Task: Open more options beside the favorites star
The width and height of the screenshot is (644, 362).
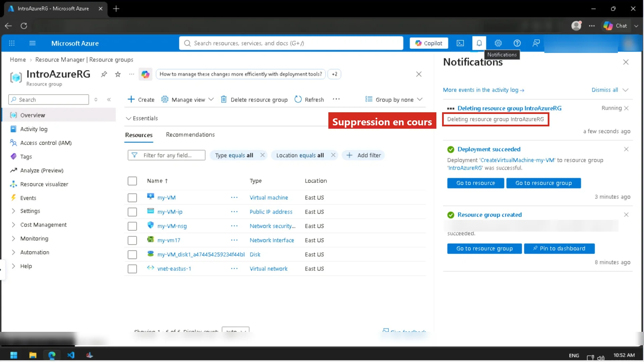Action: click(131, 74)
